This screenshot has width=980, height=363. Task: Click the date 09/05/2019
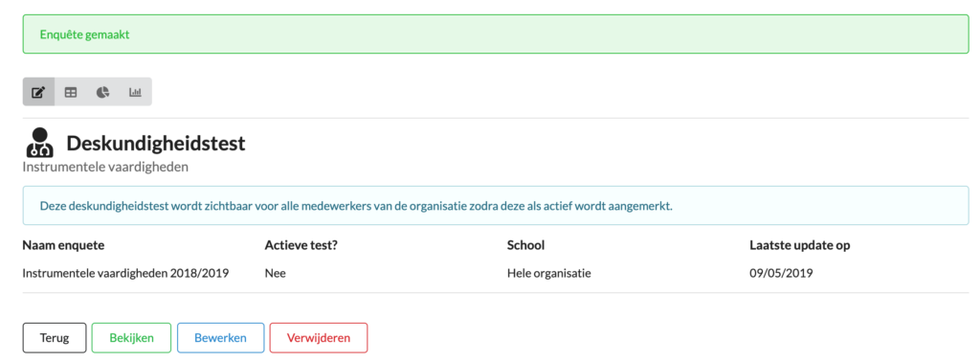click(780, 273)
